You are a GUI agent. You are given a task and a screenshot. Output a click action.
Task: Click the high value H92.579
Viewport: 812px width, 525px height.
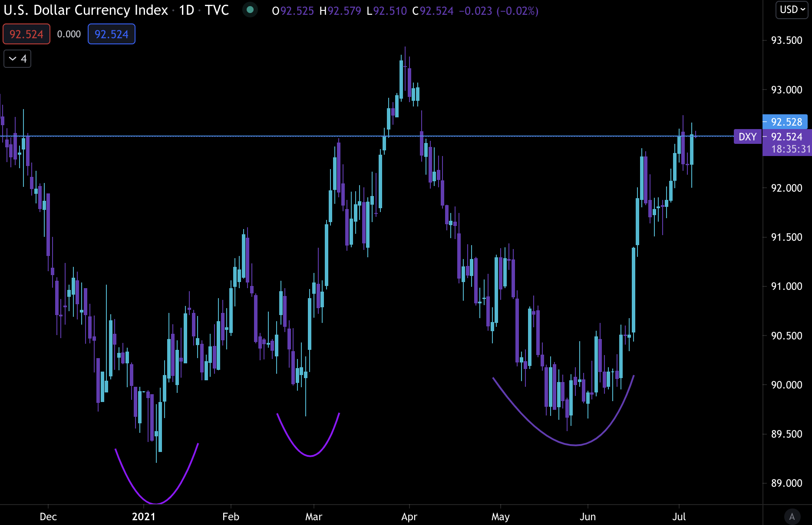coord(340,11)
